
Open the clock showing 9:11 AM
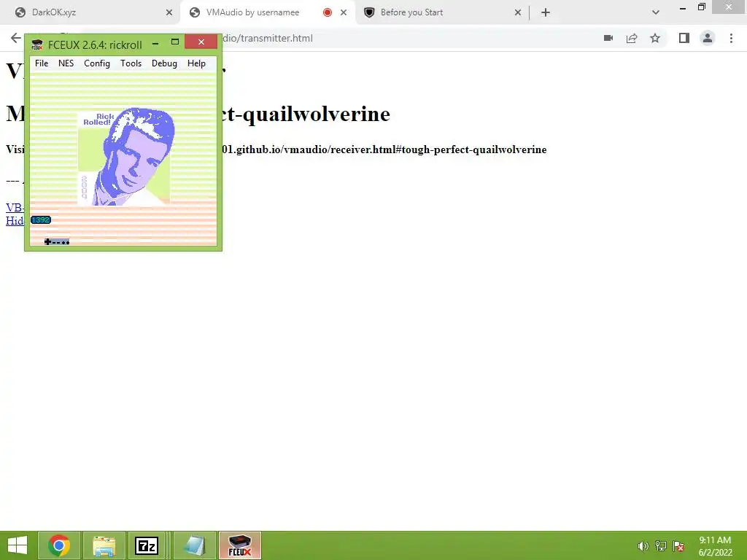click(715, 546)
